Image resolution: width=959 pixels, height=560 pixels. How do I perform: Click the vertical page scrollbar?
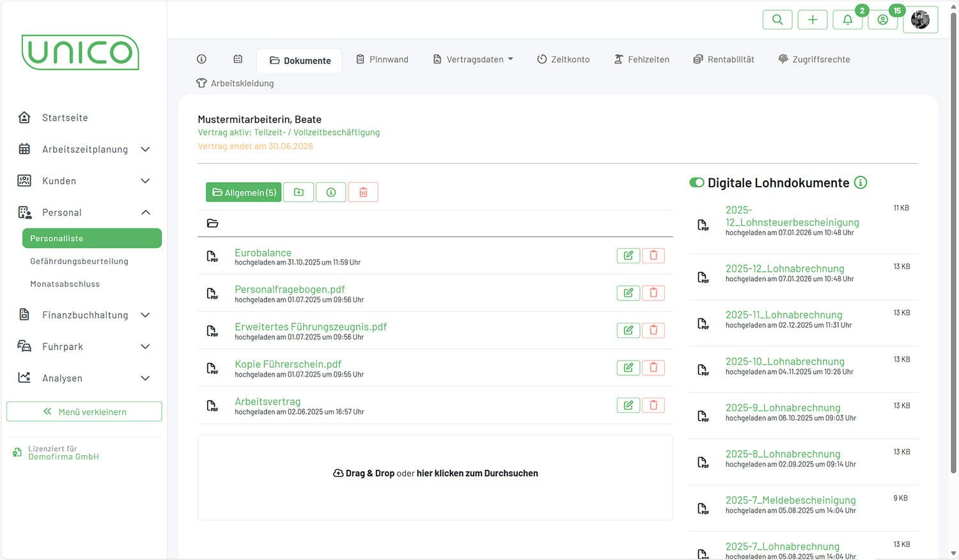click(x=953, y=256)
